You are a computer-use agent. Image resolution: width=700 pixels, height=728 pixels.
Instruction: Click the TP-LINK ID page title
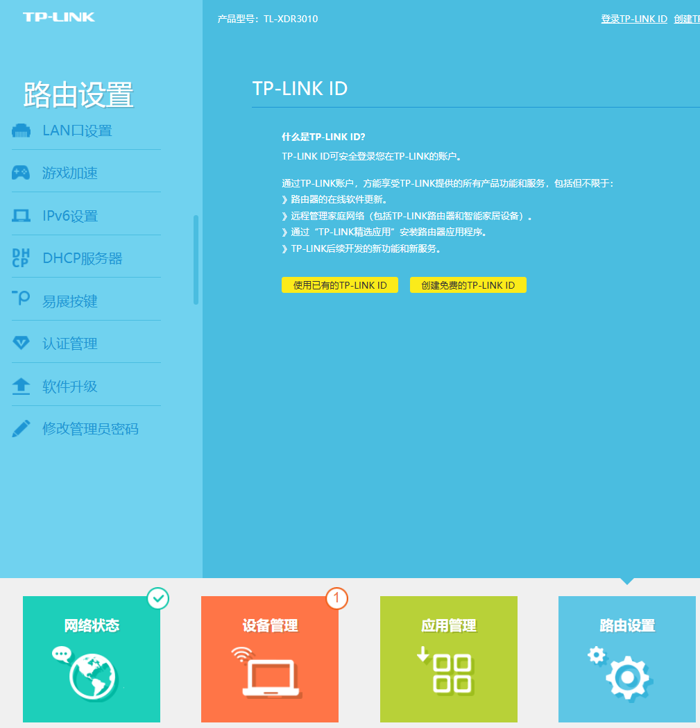[x=300, y=88]
